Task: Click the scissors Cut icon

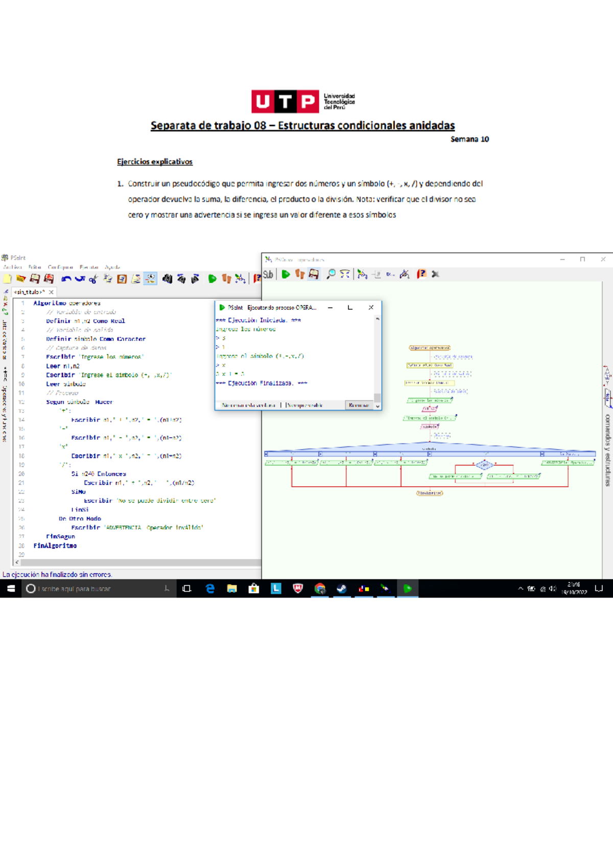Action: click(93, 279)
